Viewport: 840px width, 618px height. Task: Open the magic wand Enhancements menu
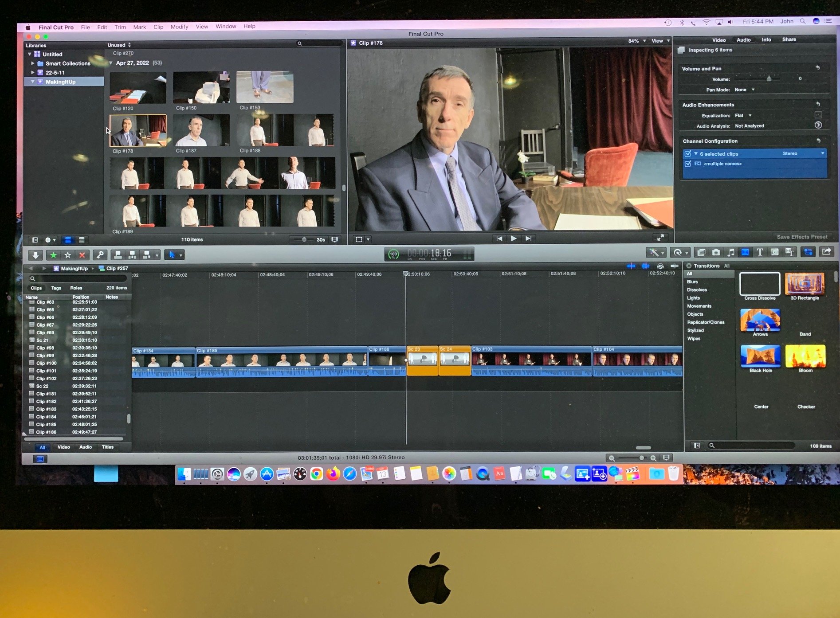(x=656, y=253)
